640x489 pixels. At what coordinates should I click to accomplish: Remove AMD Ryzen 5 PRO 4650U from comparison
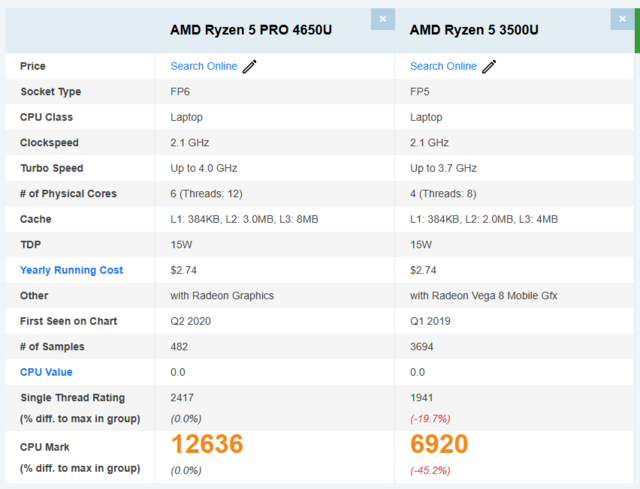click(383, 19)
